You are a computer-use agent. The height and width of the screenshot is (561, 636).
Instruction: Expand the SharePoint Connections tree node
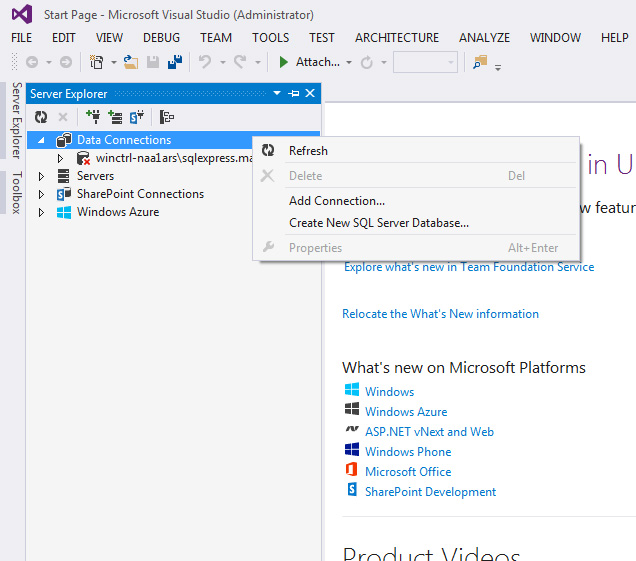(x=41, y=194)
